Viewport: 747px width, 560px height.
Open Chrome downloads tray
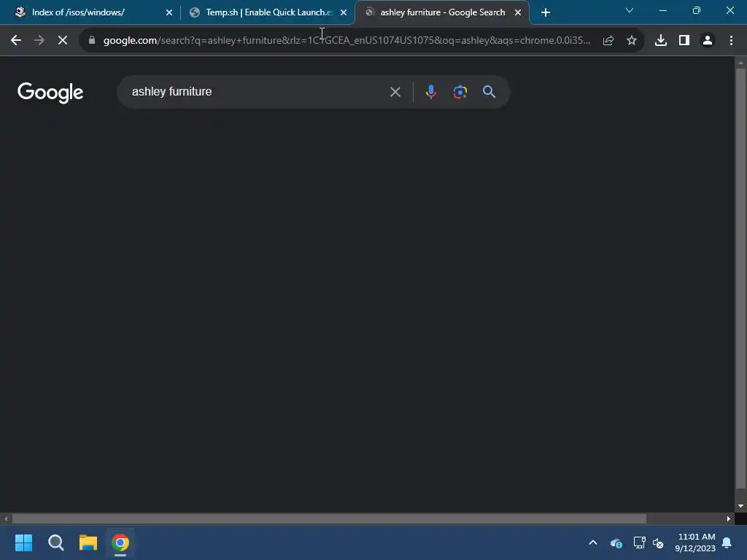[x=661, y=41]
